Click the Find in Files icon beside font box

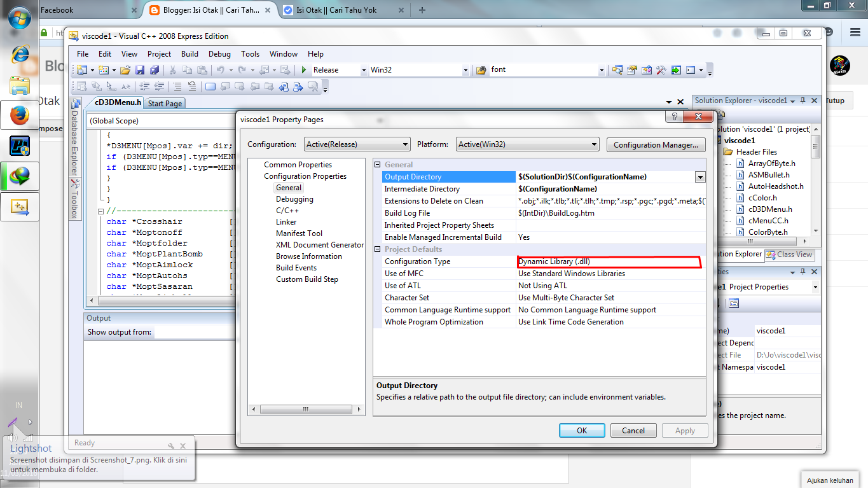tap(481, 70)
